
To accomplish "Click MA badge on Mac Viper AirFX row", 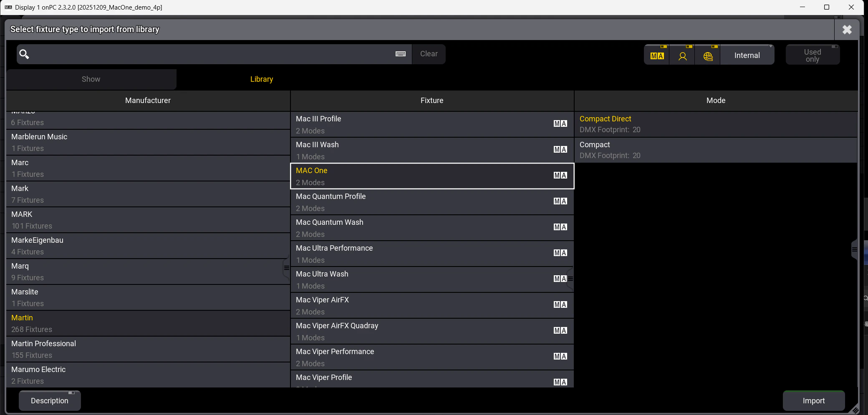I will [x=560, y=304].
